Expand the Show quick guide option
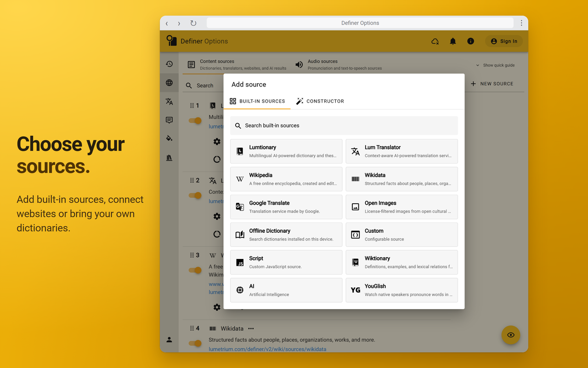Image resolution: width=588 pixels, height=368 pixels. [495, 65]
